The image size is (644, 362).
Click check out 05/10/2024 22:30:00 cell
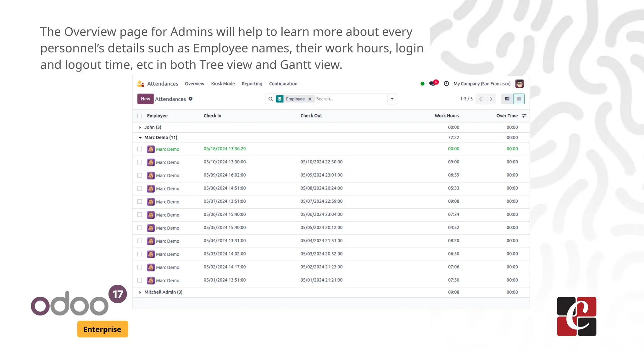click(x=321, y=162)
